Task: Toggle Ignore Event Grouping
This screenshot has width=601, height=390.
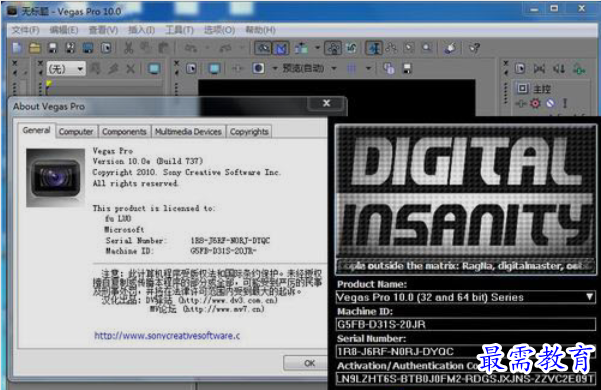Action: click(x=351, y=48)
